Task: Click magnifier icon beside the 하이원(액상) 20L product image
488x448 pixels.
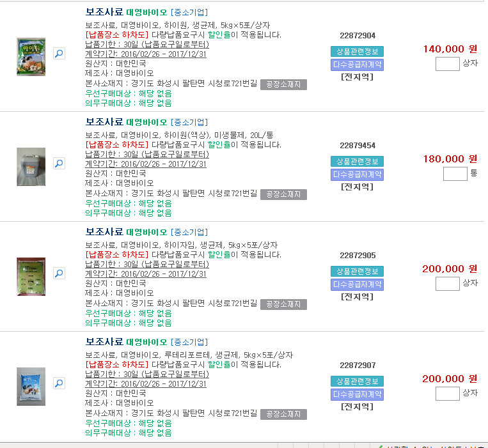Action: [58, 164]
